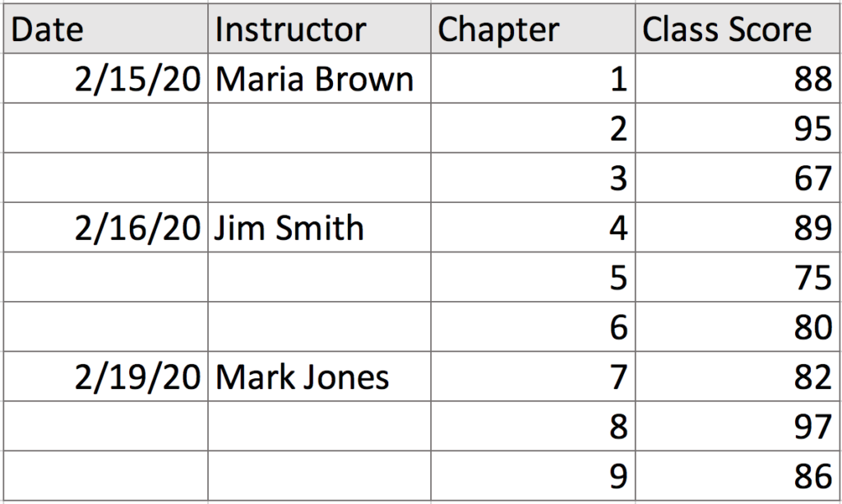Click the empty instructor cell below Maria Brown

point(319,129)
